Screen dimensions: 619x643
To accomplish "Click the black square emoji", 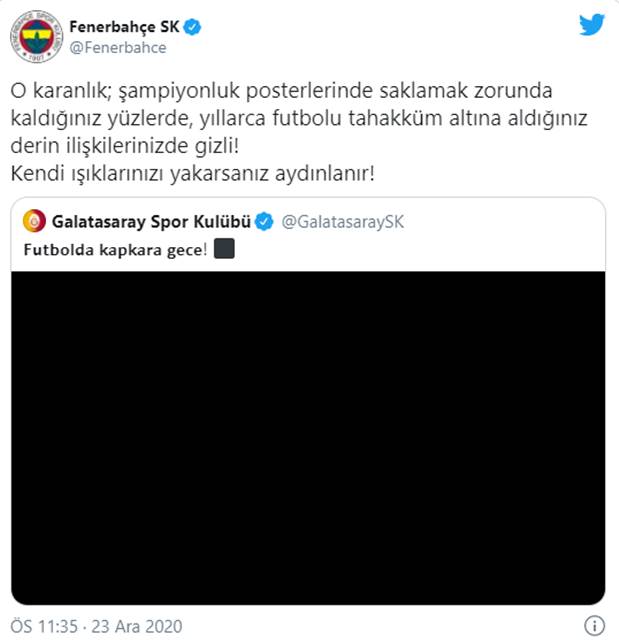I will [224, 249].
